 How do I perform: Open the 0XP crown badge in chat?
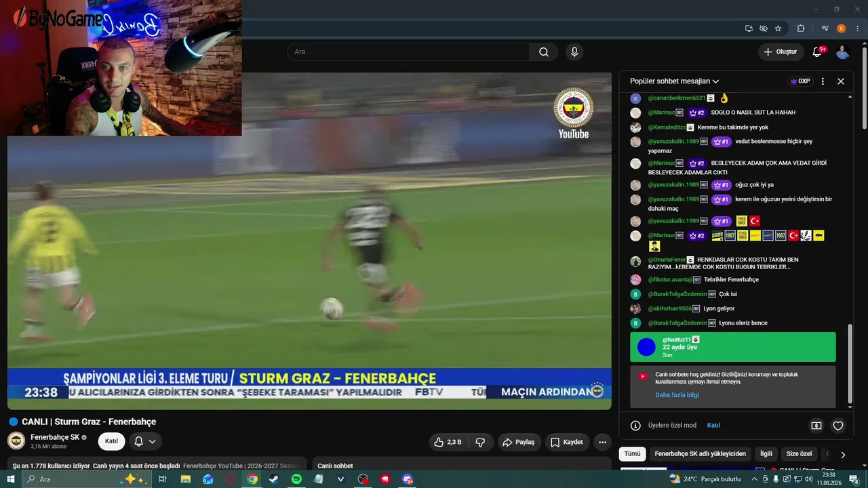point(800,81)
